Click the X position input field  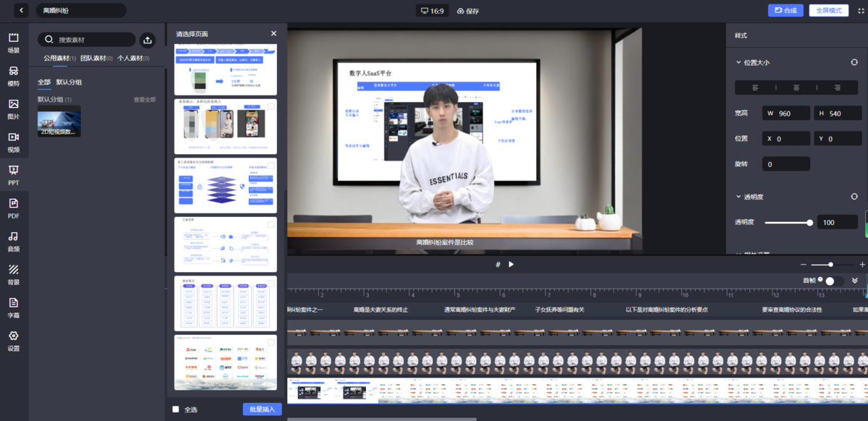[x=786, y=138]
